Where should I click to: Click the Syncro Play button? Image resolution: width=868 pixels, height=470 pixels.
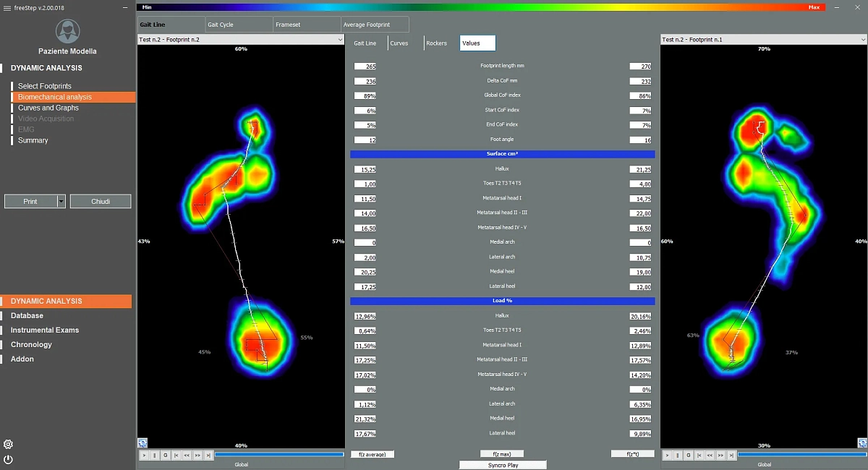(x=503, y=465)
